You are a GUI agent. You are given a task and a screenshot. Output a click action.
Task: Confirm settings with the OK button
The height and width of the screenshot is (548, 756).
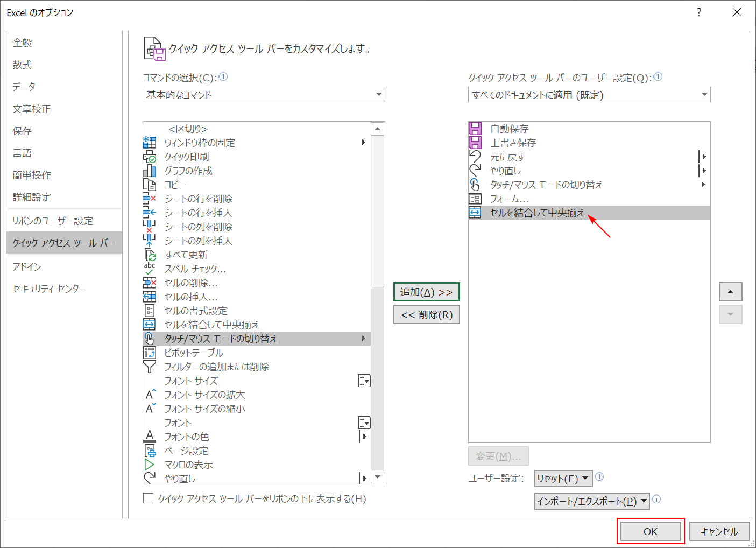click(651, 531)
